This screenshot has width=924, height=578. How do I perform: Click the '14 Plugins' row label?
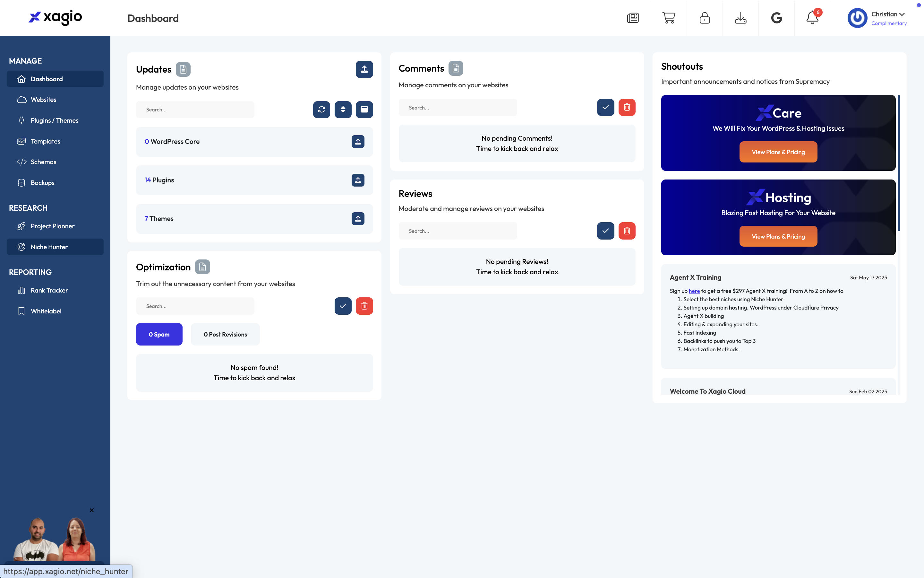(159, 180)
